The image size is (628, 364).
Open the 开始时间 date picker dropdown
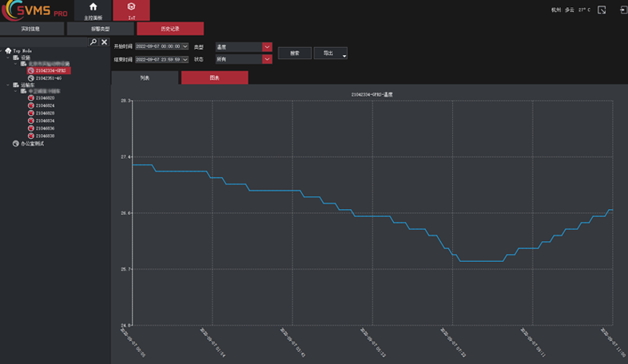(185, 47)
